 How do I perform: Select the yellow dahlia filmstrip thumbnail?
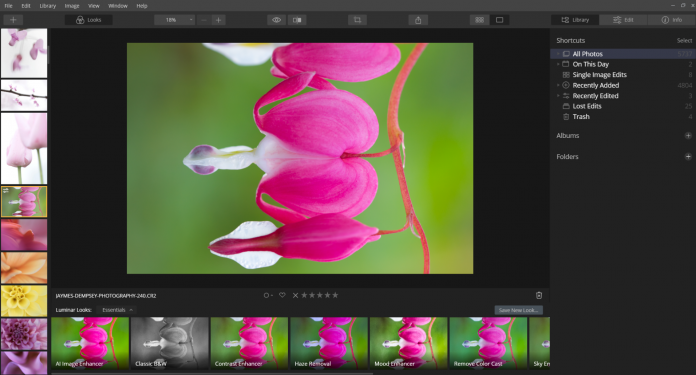click(x=24, y=300)
